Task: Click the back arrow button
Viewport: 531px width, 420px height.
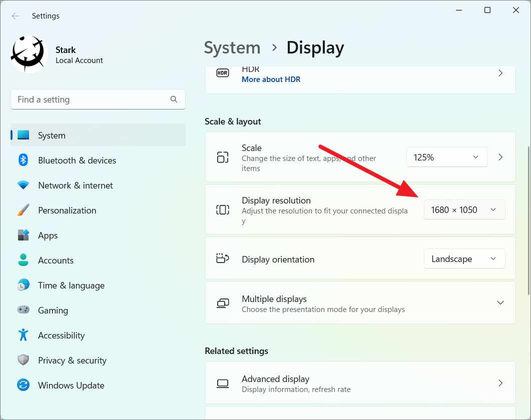Action: pyautogui.click(x=15, y=16)
